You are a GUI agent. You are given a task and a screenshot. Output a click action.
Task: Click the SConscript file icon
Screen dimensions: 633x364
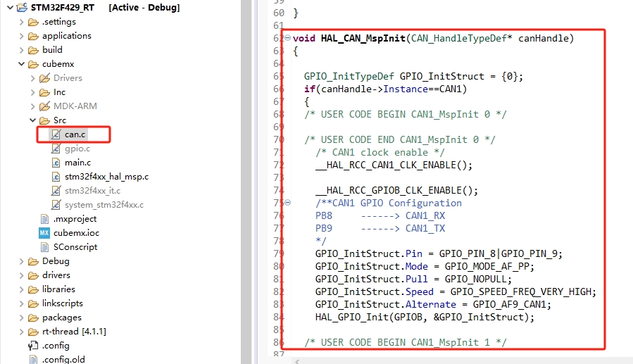click(x=44, y=247)
